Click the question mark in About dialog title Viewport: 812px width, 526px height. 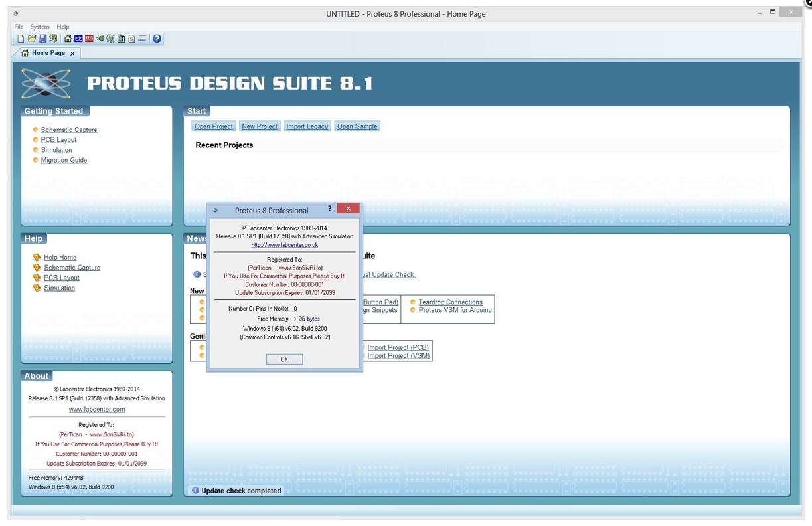[329, 209]
